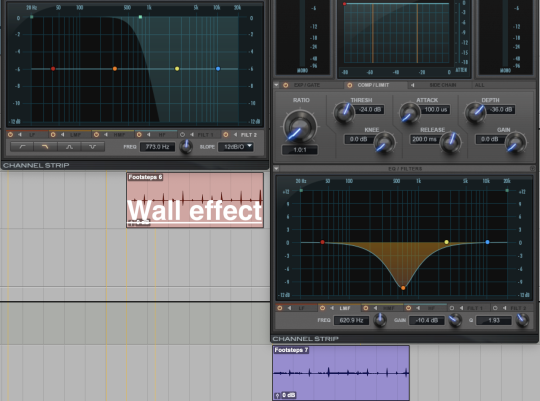Viewport: 540px width, 401px height.
Task: Click clip gain fader icon on Footsteps 7
Action: [278, 395]
